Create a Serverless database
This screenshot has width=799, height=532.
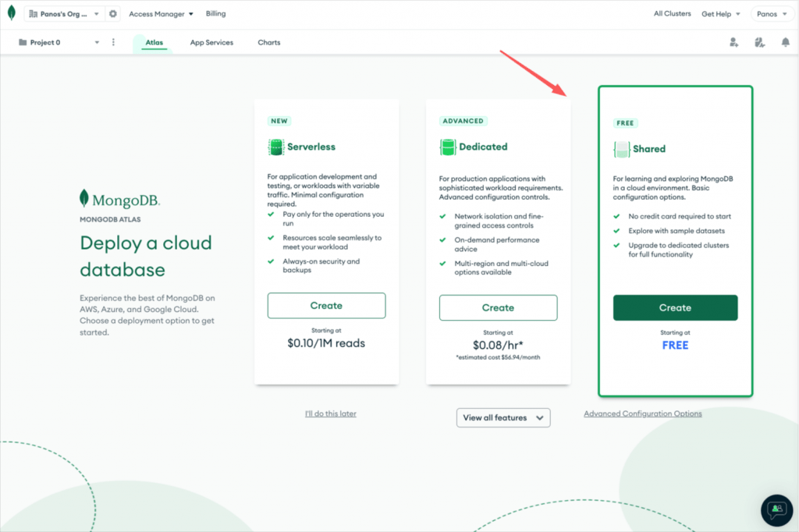point(327,306)
